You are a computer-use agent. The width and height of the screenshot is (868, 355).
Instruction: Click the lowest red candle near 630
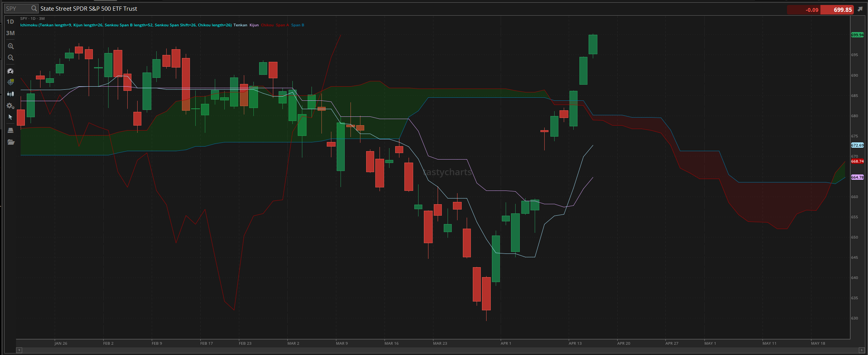pos(486,294)
